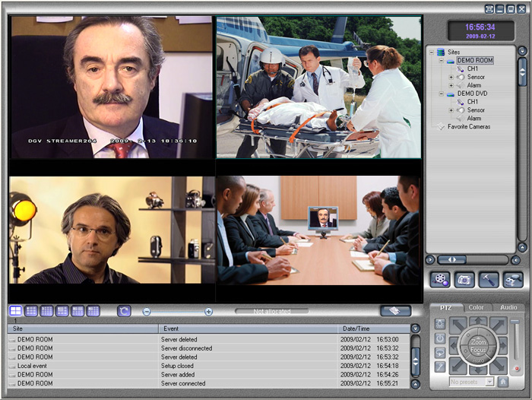Sort events by the Event column header

[x=248, y=329]
